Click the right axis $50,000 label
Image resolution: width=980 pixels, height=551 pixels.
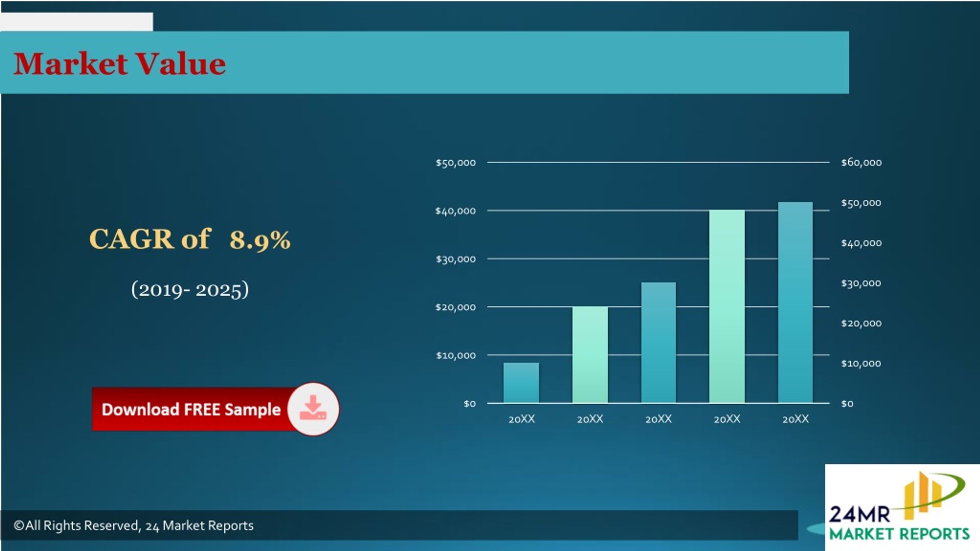(861, 203)
